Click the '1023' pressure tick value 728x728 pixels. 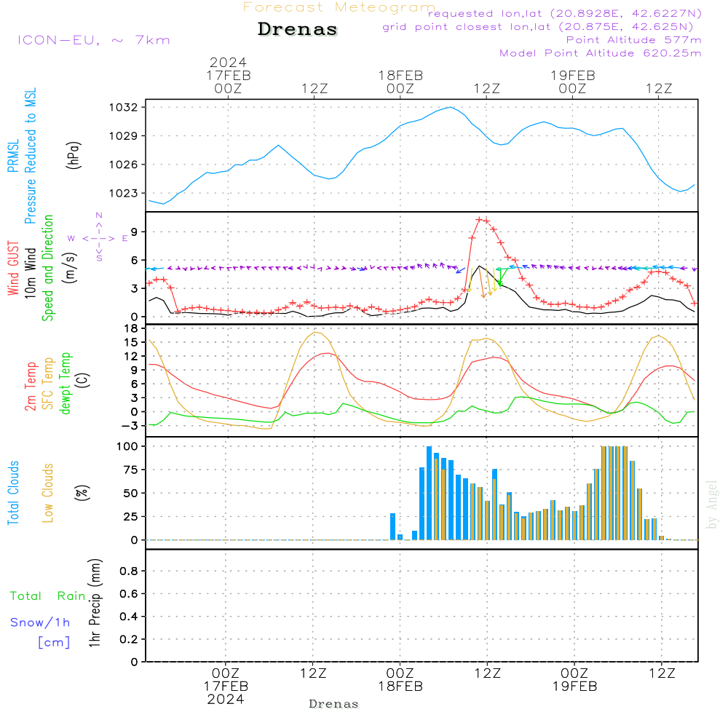pyautogui.click(x=124, y=193)
